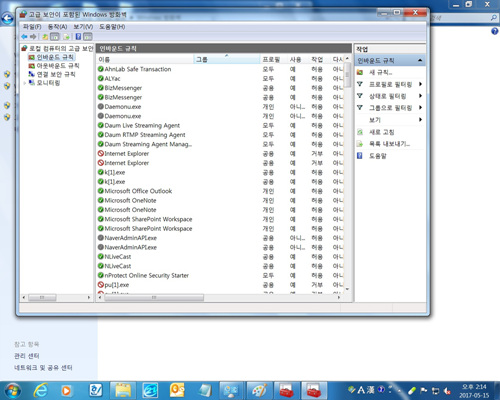Click the green check icon beside AhnLab Safe Transaction

pyautogui.click(x=101, y=69)
